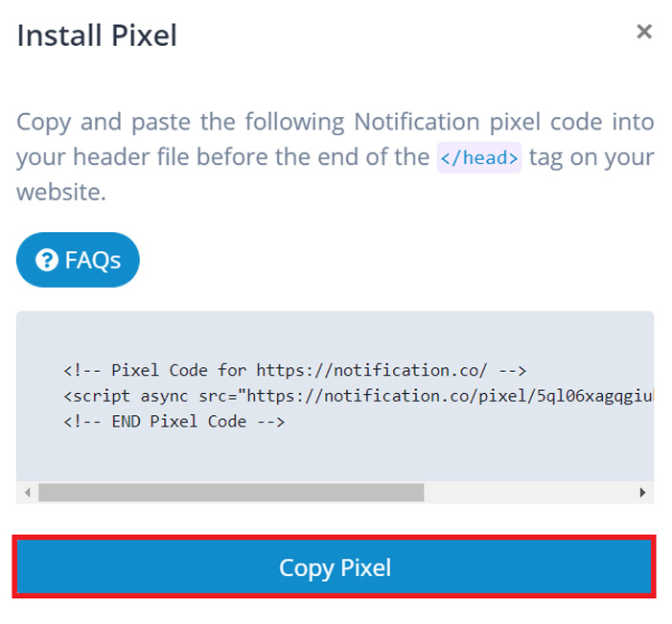The image size is (672, 624).
Task: Click the 'END Pixel Code' comment line
Action: click(174, 422)
